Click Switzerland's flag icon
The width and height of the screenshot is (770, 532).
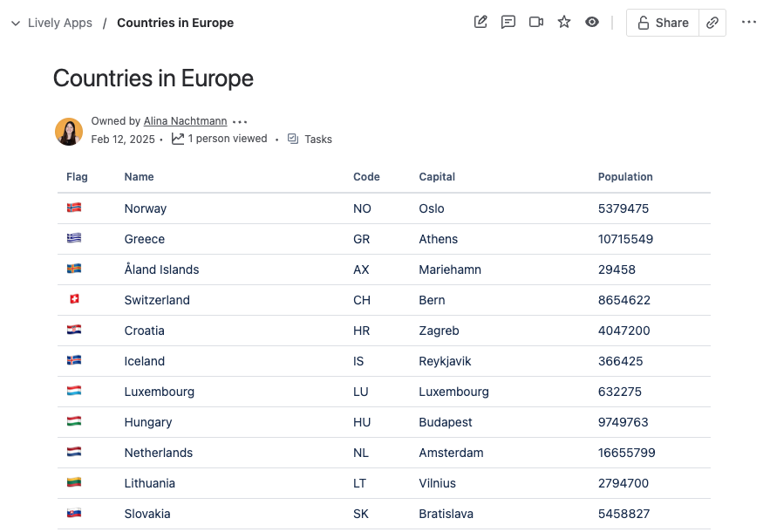pyautogui.click(x=74, y=299)
